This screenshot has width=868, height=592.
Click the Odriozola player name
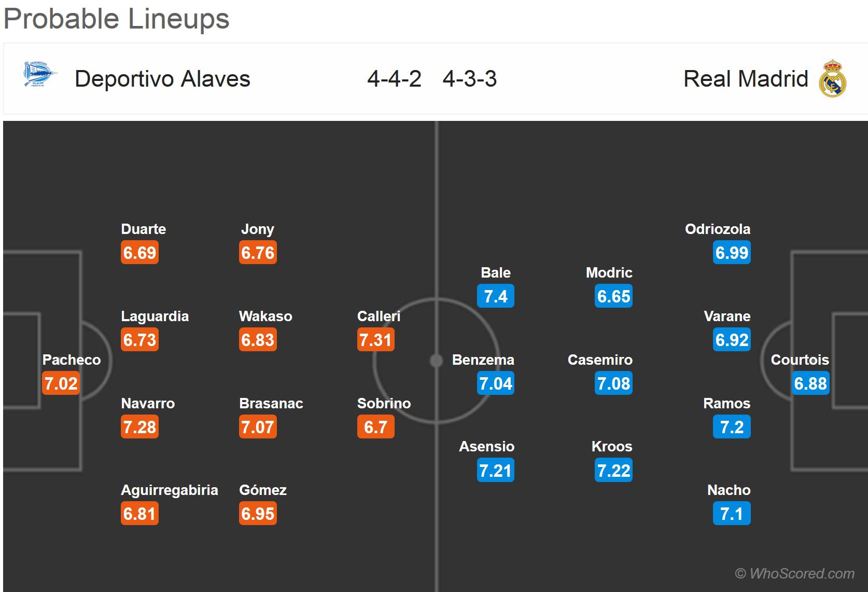[x=718, y=229]
